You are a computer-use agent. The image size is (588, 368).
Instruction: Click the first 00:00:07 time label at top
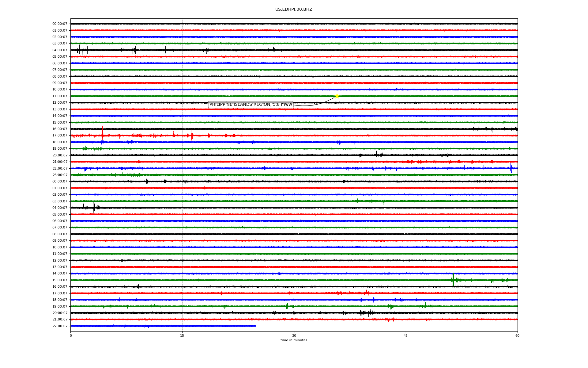(x=60, y=24)
